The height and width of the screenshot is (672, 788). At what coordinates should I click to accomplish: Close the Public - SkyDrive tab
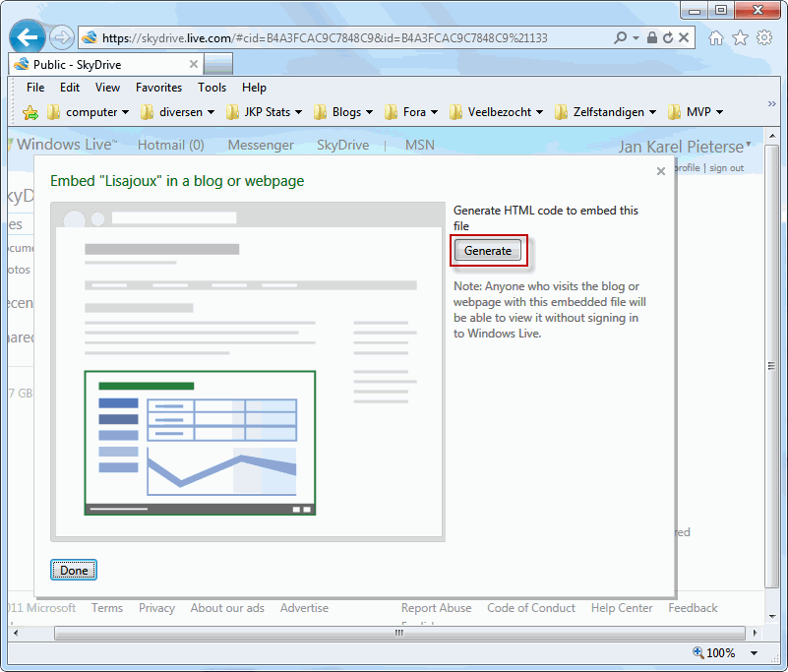pyautogui.click(x=194, y=64)
